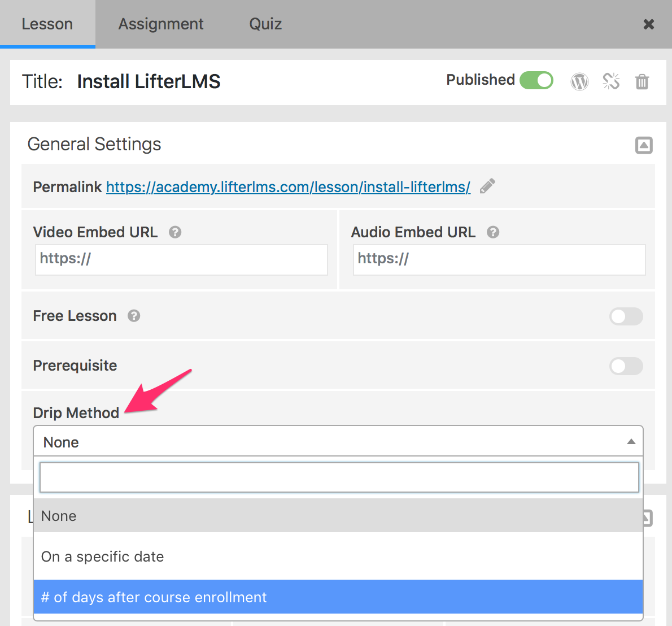This screenshot has width=672, height=626.
Task: Open help tooltip for Video Embed URL
Action: click(x=175, y=232)
